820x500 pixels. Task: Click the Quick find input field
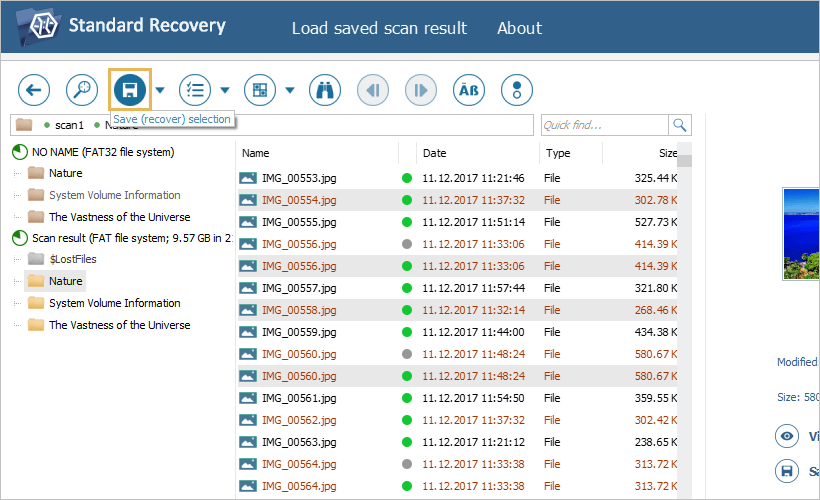tap(604, 125)
